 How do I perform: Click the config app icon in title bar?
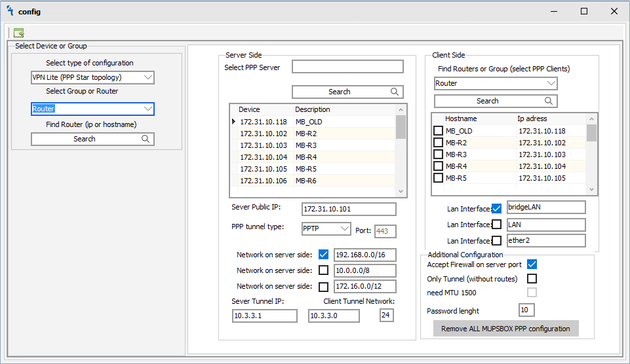(10, 11)
